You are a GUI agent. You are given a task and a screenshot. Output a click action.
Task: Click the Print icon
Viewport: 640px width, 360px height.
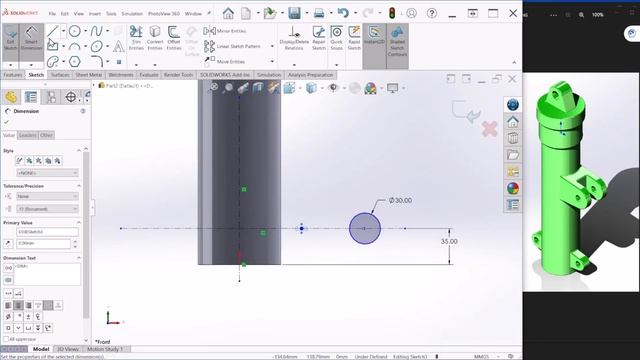(319, 13)
